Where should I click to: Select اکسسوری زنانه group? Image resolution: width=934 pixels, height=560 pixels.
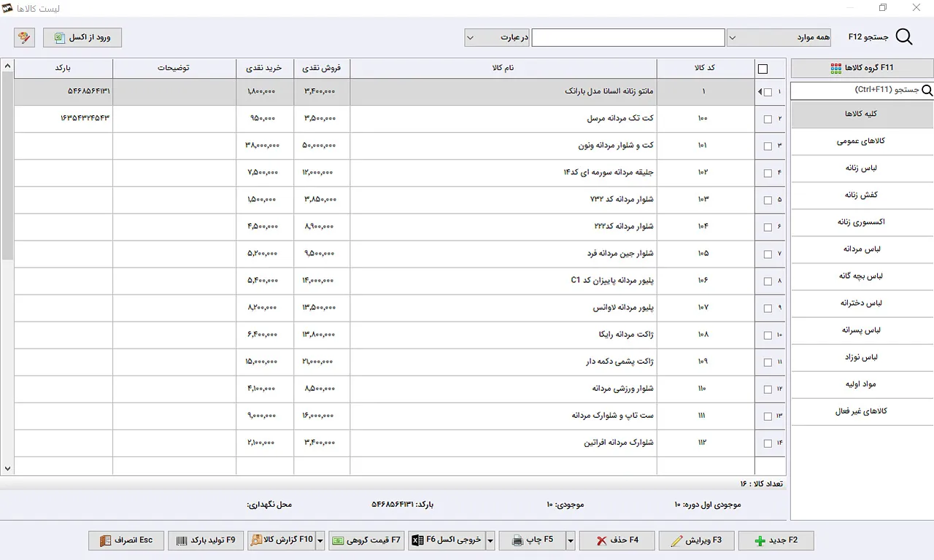pos(862,222)
